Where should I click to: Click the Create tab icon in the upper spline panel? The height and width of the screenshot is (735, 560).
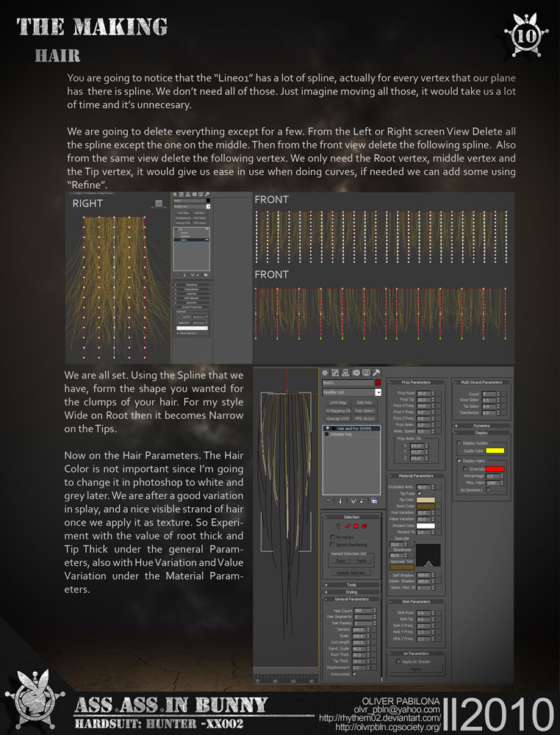(x=175, y=194)
